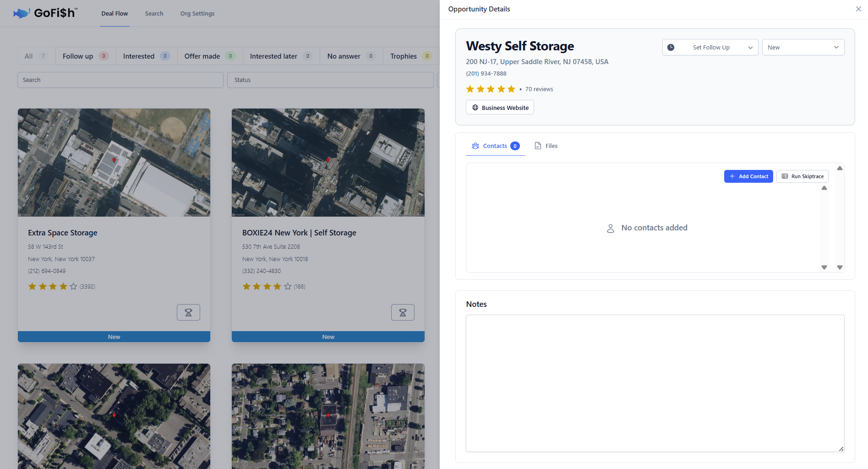Click the address 200 NJ-17, Upper Saddle River

tap(537, 61)
